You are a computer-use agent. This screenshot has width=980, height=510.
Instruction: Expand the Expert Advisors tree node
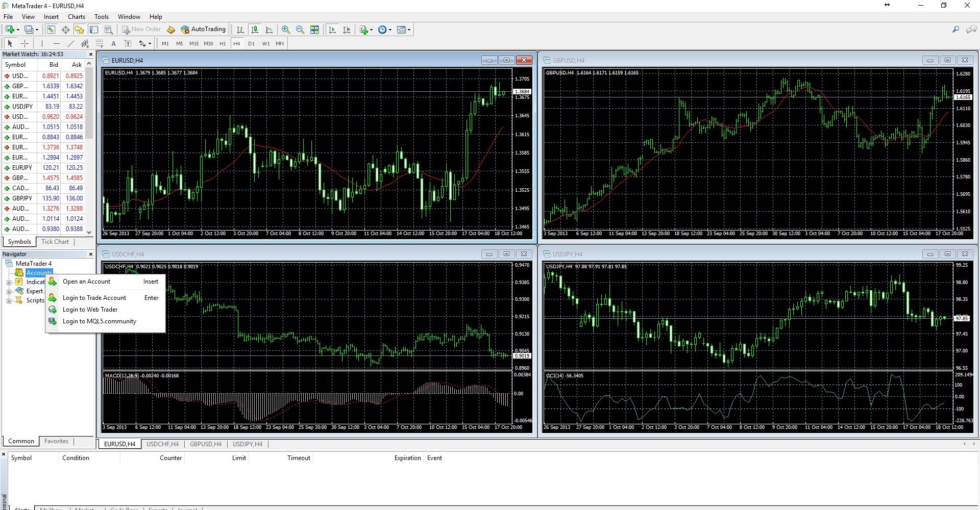(9, 292)
